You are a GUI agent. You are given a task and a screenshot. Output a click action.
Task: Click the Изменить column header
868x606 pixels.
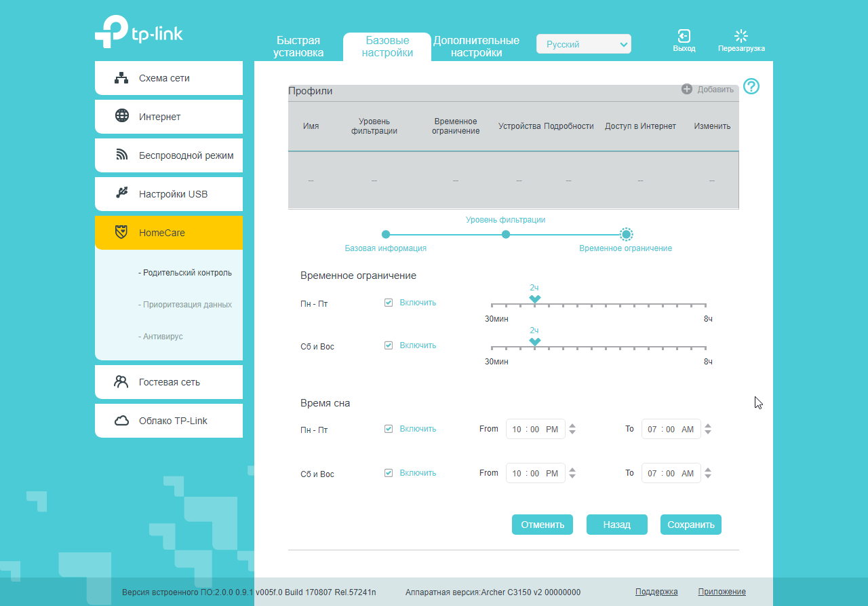click(x=712, y=126)
